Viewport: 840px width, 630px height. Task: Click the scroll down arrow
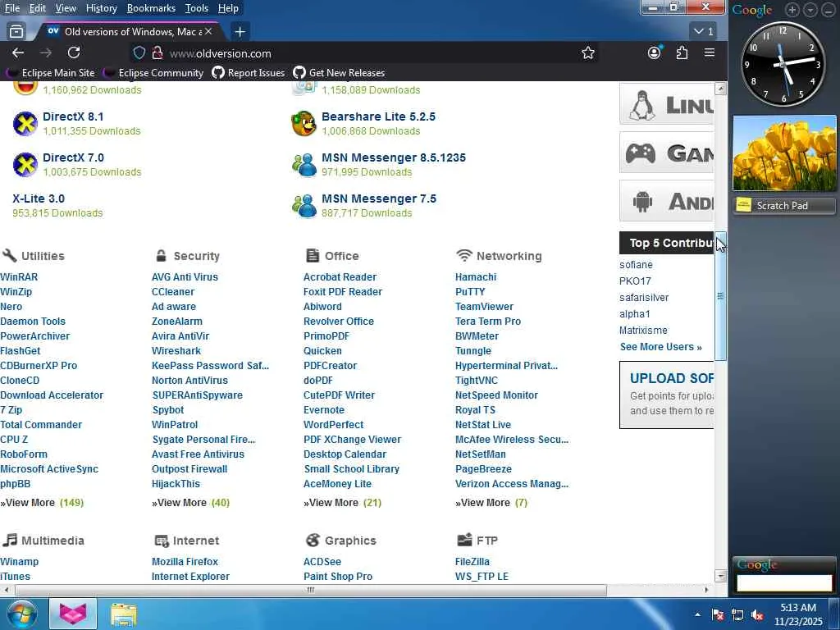click(720, 577)
